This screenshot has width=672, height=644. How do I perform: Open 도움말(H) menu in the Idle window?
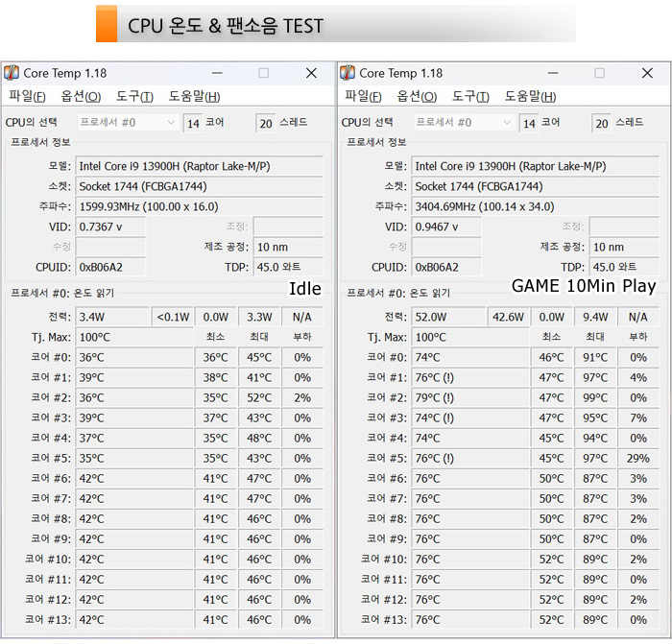(194, 96)
